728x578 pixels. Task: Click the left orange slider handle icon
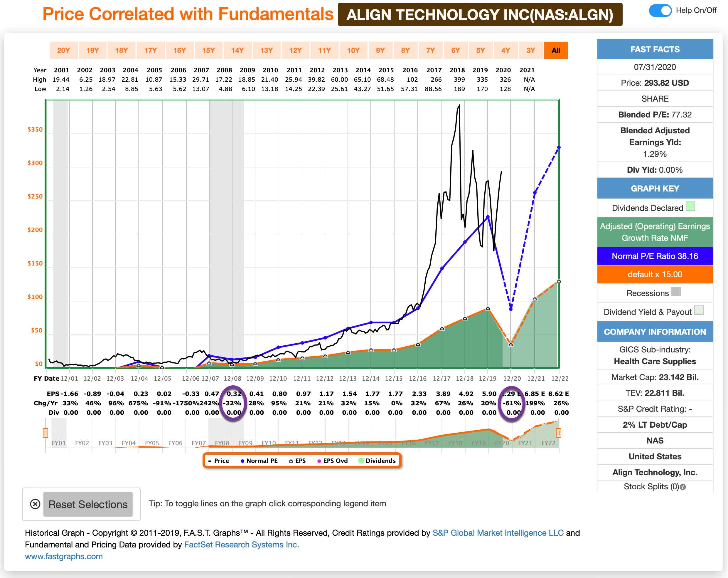click(45, 432)
